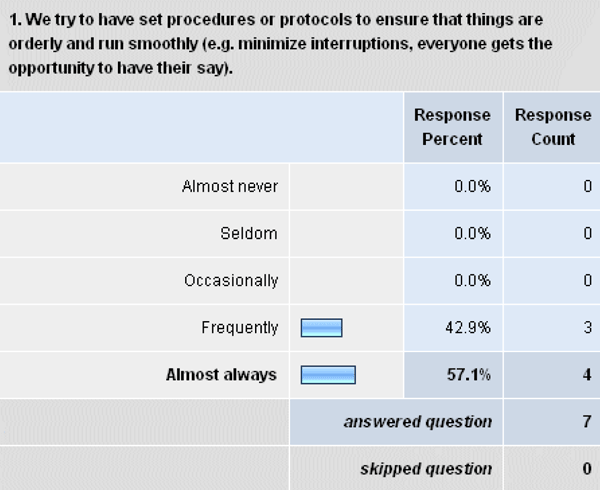Click the blue bar in the Almost always row
The image size is (600, 490).
click(x=329, y=375)
